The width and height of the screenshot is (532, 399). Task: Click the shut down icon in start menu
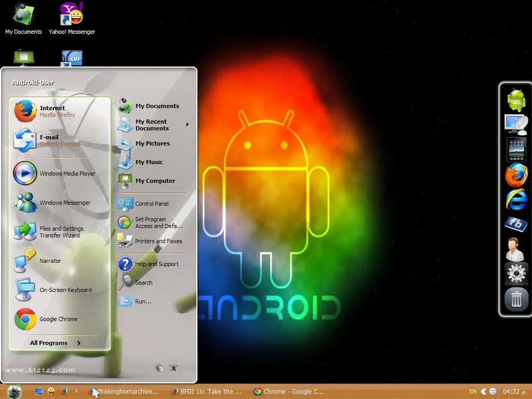click(x=174, y=368)
